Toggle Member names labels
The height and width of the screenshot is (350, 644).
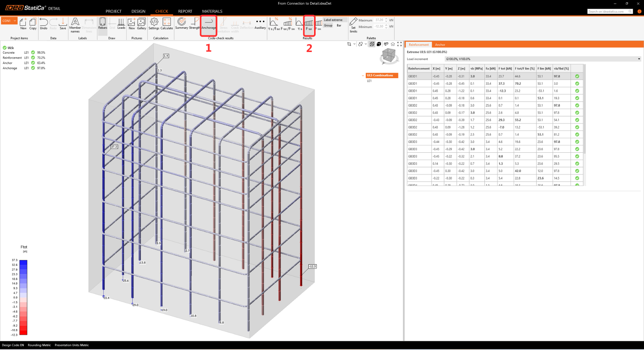(75, 26)
